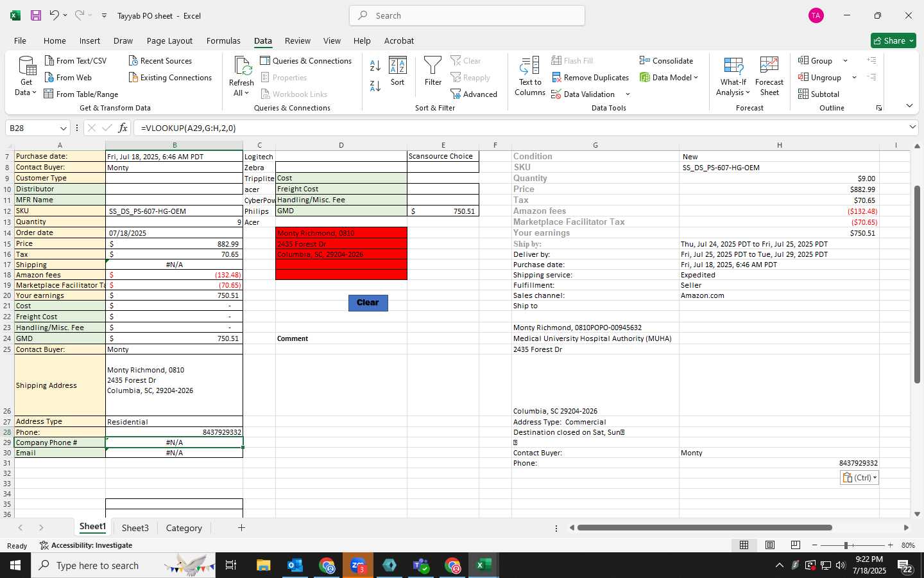The image size is (924, 578).
Task: Open What-If Analysis menu
Action: (x=733, y=76)
